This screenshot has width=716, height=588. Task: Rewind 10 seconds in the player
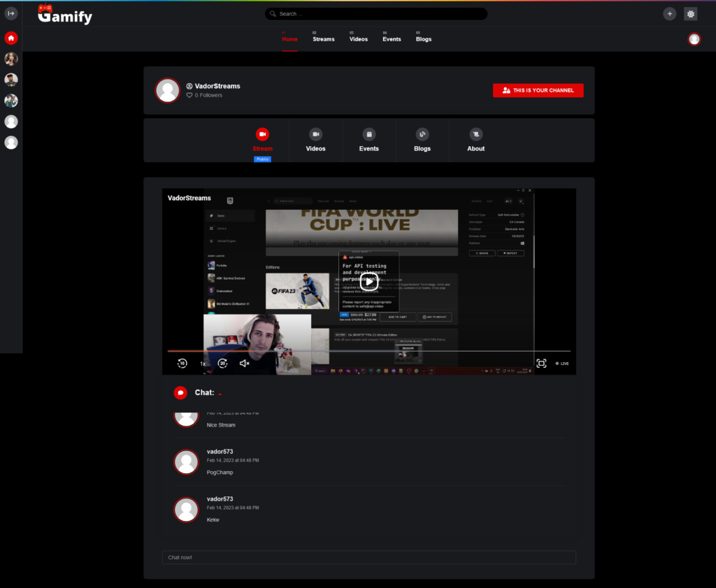[182, 364]
